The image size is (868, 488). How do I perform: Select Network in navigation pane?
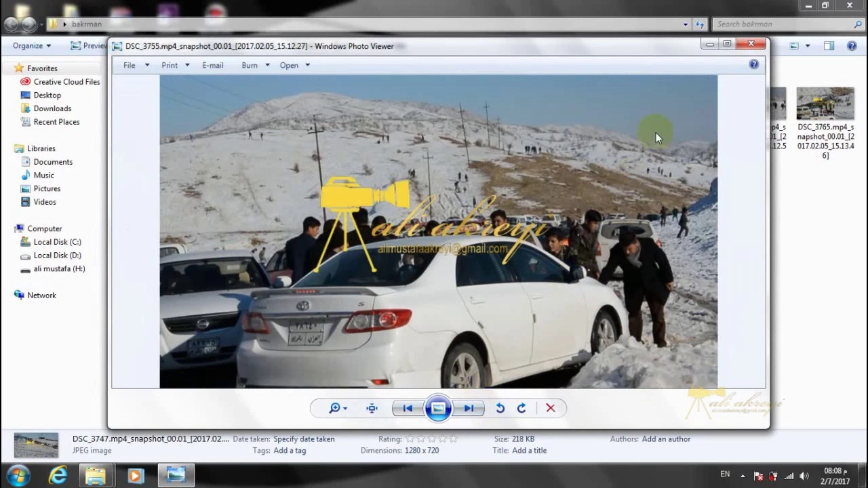pos(41,296)
